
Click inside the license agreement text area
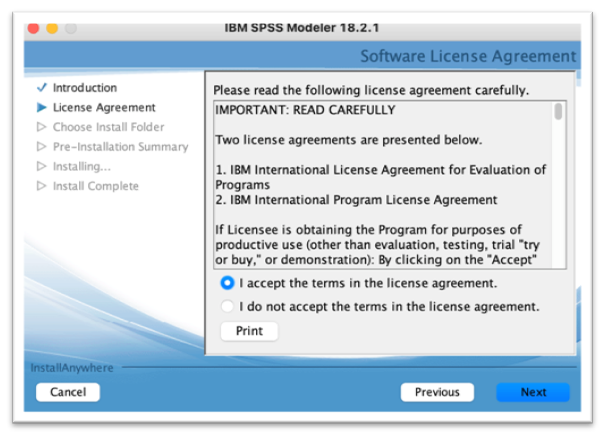380,185
